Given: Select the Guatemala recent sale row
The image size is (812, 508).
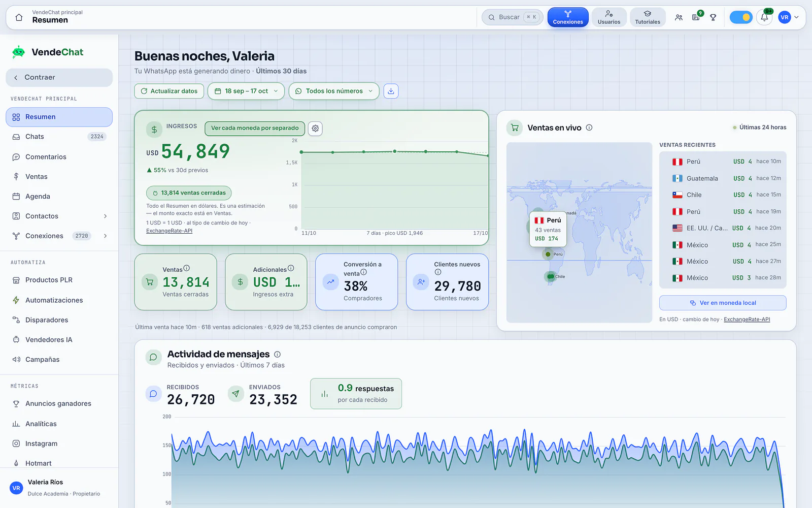Looking at the screenshot, I should pyautogui.click(x=723, y=178).
